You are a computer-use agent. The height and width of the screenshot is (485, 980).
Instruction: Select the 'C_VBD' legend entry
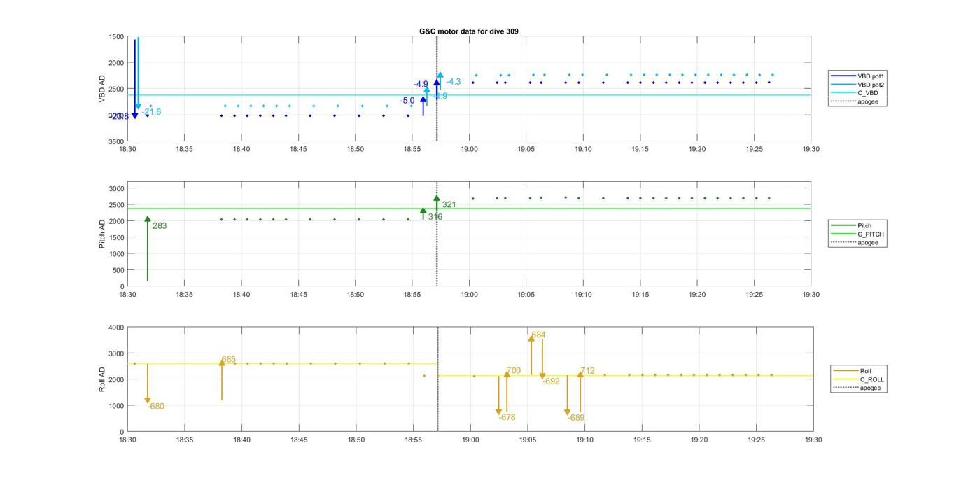[854, 93]
